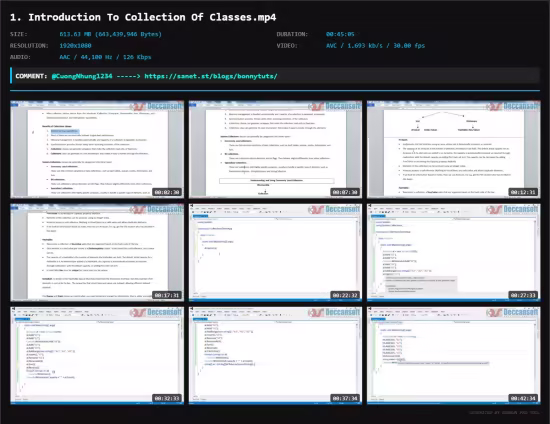Click the sanet.st/blogs/bonnytuts URL in comment

(x=211, y=76)
